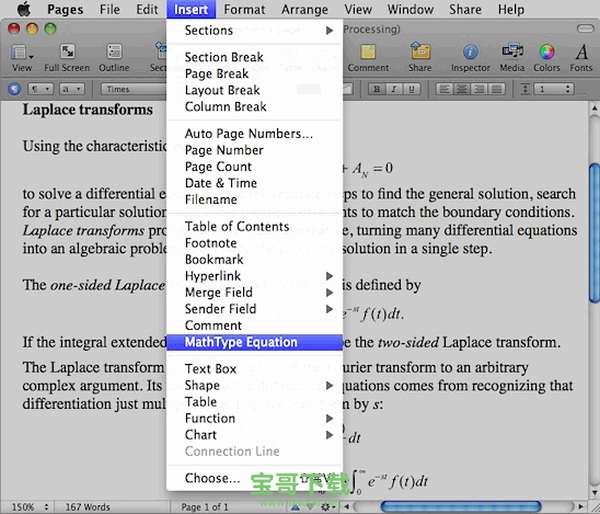Expand the Chart submenu
Viewport: 600px width, 514px height.
point(255,435)
